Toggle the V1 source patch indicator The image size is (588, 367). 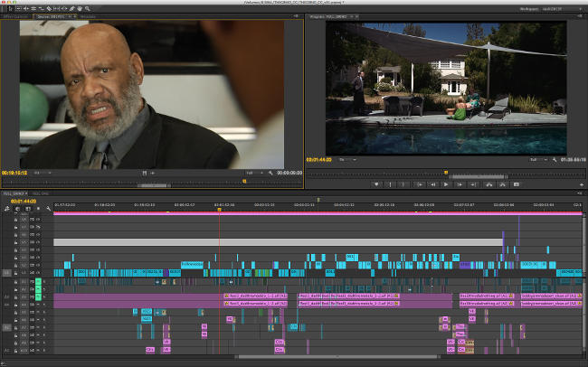pos(6,272)
